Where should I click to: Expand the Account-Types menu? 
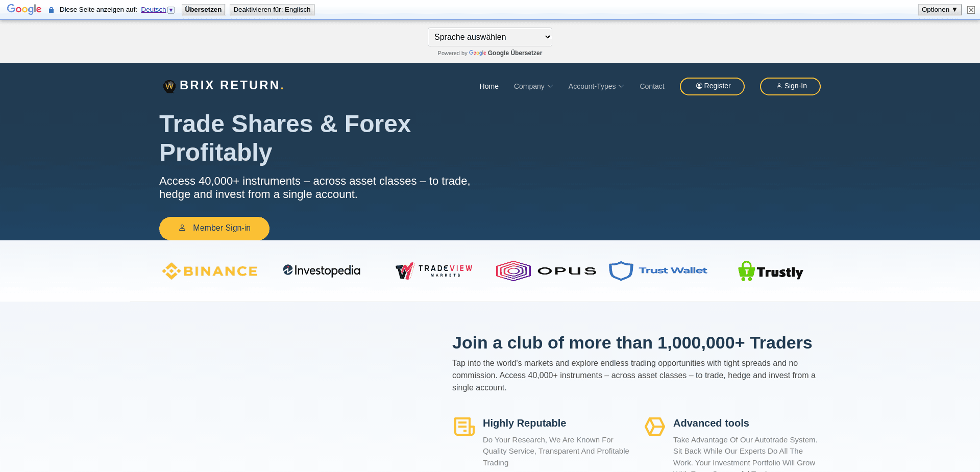pyautogui.click(x=595, y=86)
